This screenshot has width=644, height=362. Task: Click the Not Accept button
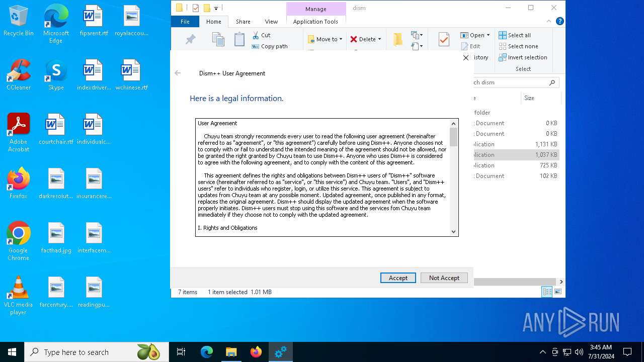click(x=444, y=278)
